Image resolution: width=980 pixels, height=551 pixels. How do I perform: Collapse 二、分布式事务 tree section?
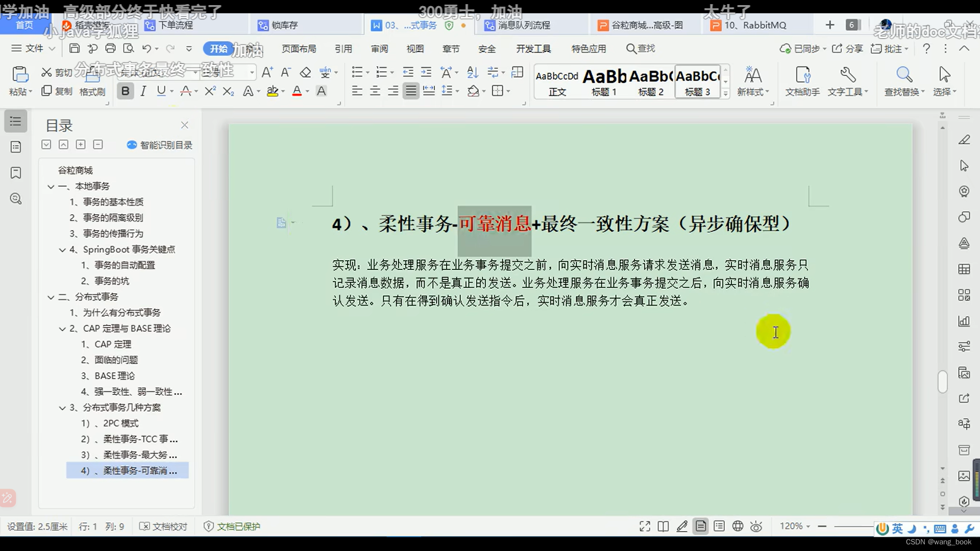pos(51,297)
